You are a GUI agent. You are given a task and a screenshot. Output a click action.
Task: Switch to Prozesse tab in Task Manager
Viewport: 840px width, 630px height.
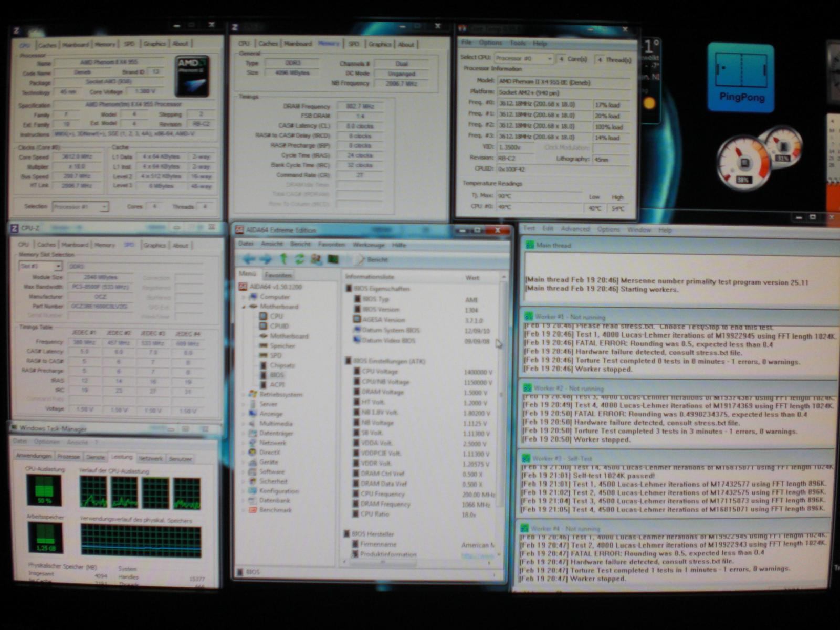pyautogui.click(x=68, y=458)
